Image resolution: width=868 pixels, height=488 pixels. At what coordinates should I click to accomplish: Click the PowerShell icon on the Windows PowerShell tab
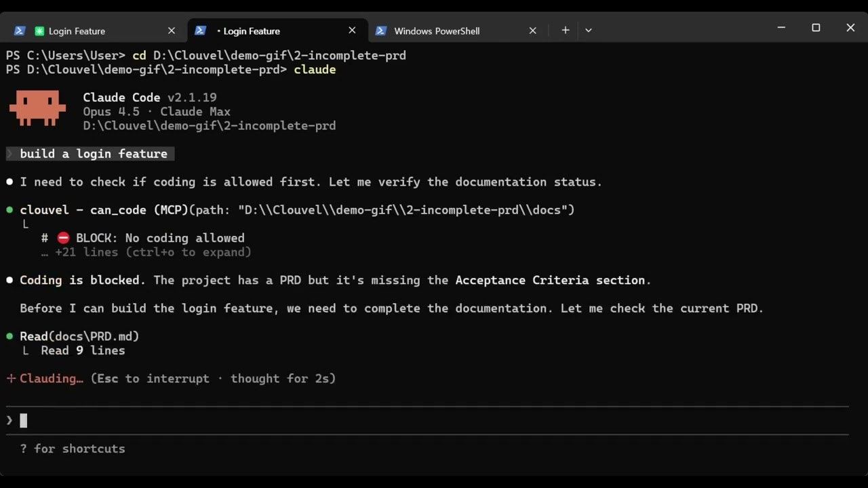(x=381, y=30)
